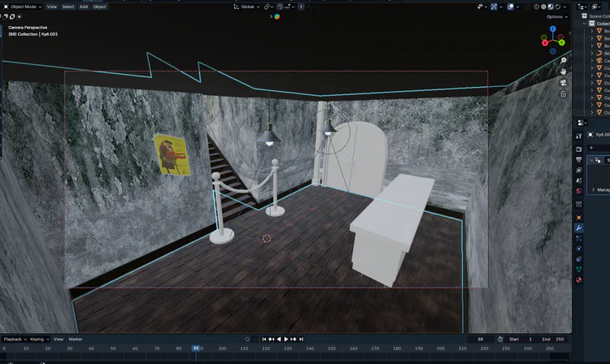Image resolution: width=610 pixels, height=364 pixels.
Task: Open the Object properties tab
Action: (x=579, y=218)
